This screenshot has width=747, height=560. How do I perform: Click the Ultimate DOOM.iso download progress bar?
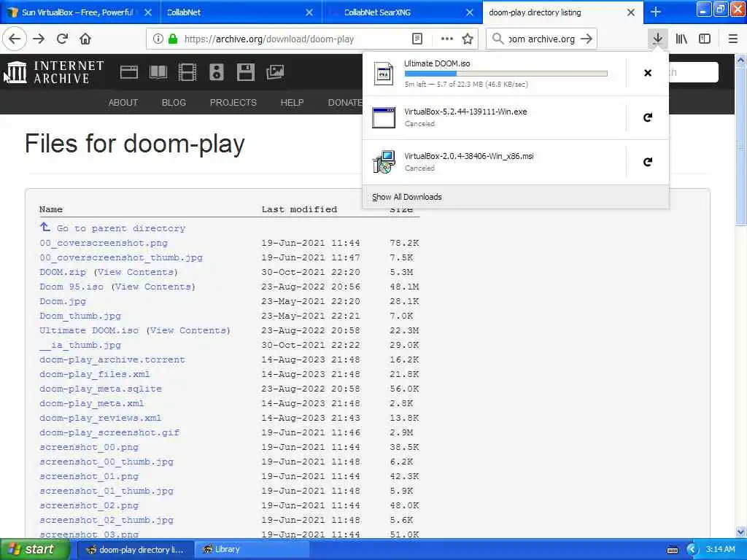point(506,74)
